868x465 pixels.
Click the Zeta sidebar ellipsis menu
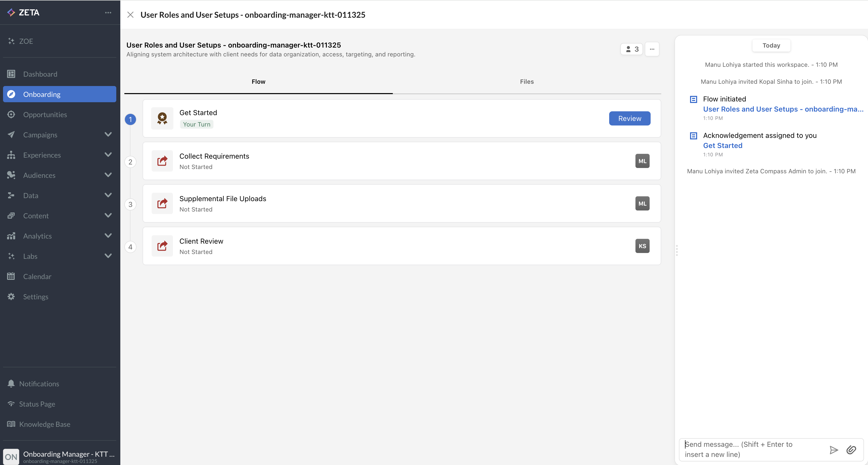[108, 12]
